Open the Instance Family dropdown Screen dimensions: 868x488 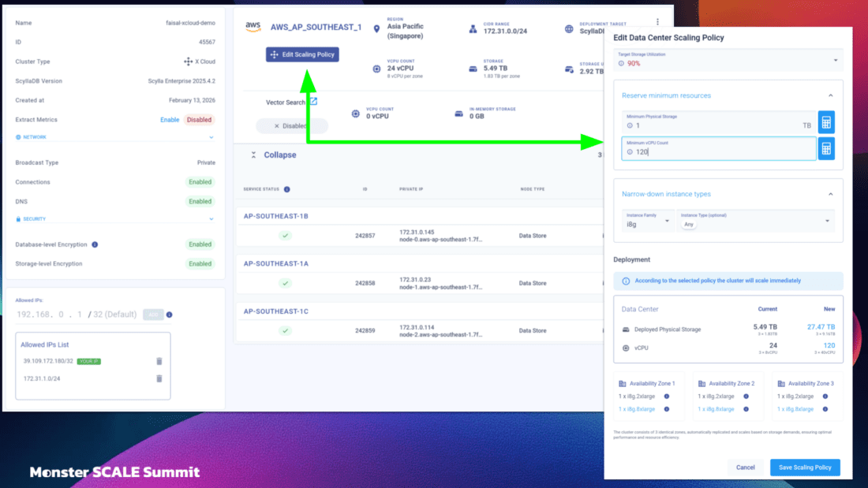pos(667,221)
